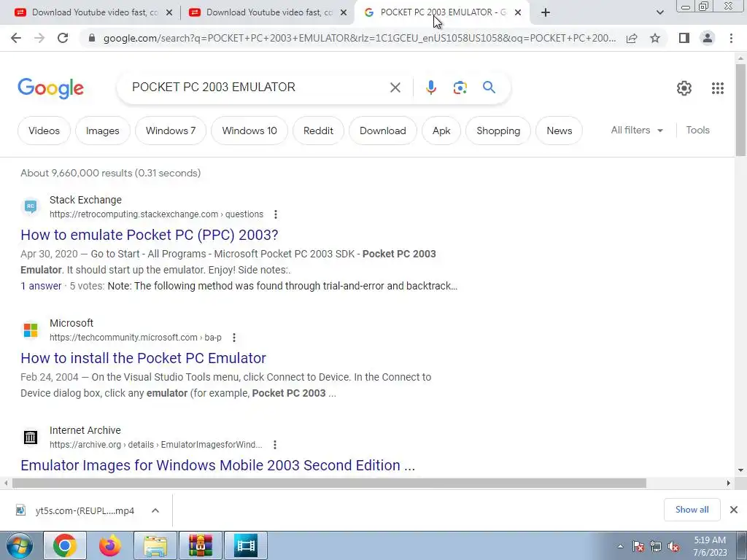Close the second YouTube downloader tab

coord(344,12)
